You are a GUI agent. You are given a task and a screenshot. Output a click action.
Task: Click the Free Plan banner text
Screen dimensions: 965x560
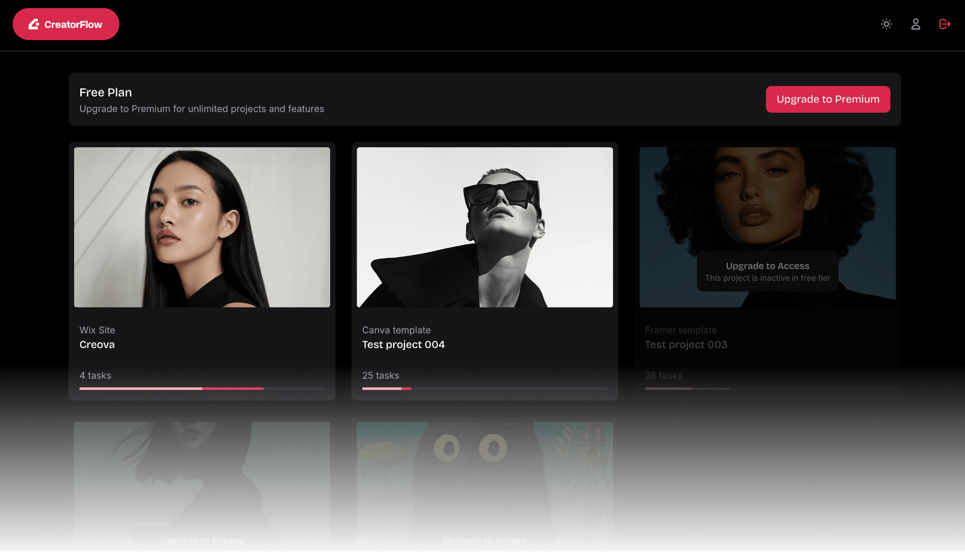pyautogui.click(x=105, y=92)
